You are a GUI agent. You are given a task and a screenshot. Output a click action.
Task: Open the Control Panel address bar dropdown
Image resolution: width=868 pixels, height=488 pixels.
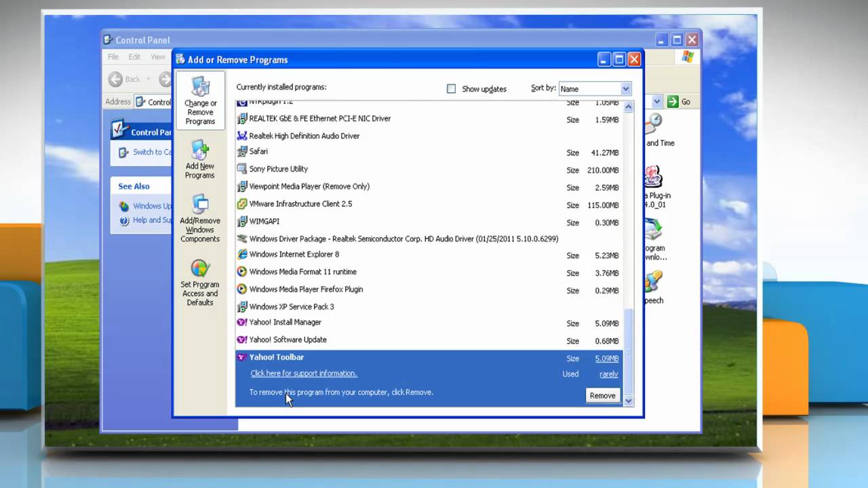click(x=656, y=102)
